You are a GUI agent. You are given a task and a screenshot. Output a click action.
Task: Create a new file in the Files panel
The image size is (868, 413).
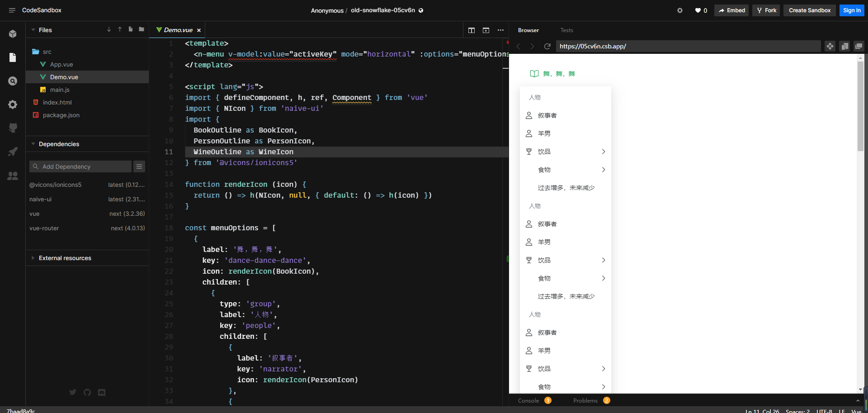tap(130, 29)
